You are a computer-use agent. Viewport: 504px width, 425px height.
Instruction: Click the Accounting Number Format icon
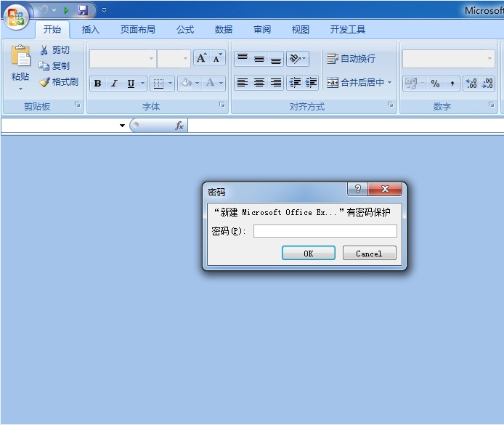[411, 84]
